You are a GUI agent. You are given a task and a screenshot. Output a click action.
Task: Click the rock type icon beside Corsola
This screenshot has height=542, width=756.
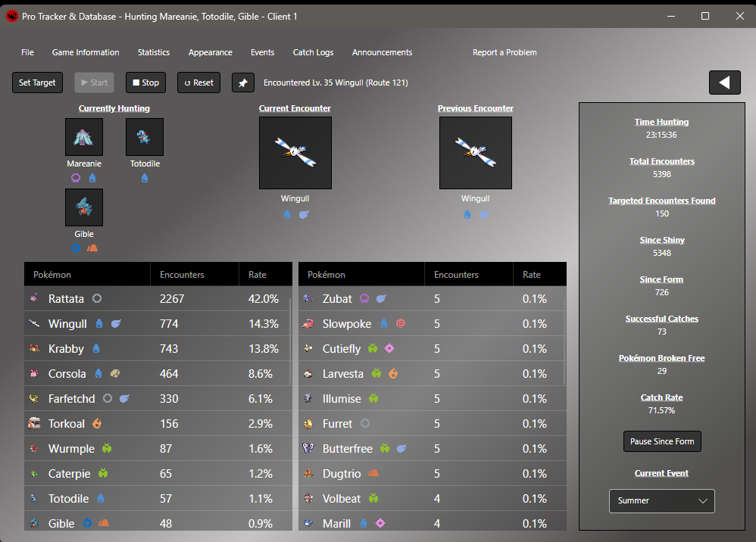(115, 373)
